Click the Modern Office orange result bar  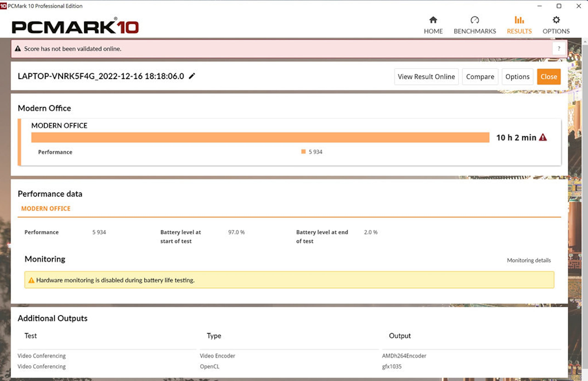260,137
